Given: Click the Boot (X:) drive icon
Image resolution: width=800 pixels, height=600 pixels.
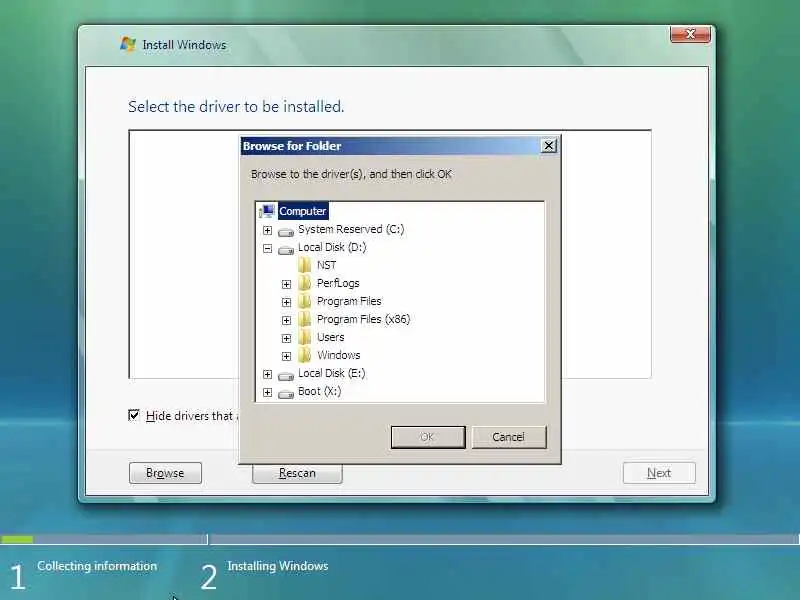Looking at the screenshot, I should coord(286,394).
